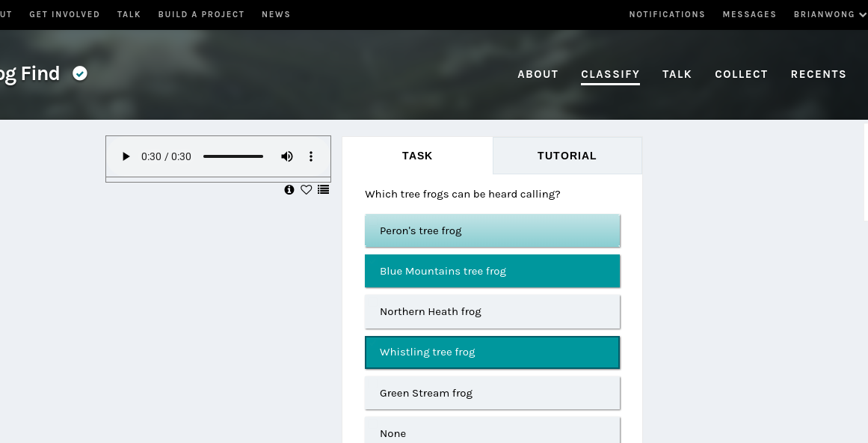This screenshot has width=868, height=443.
Task: Open Build a Project link
Action: pyautogui.click(x=201, y=14)
